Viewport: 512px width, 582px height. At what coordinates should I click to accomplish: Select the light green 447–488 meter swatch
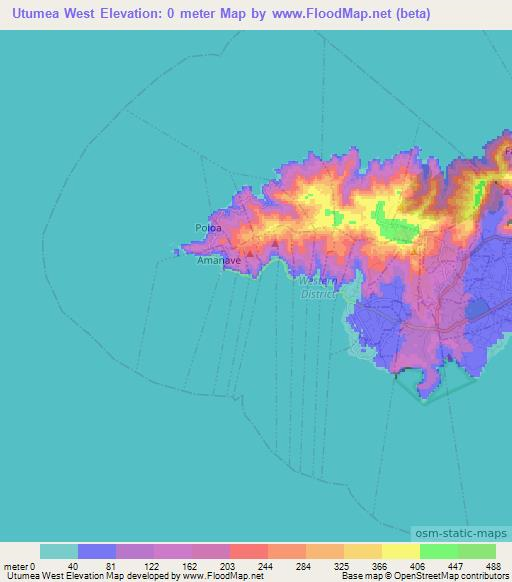(x=477, y=552)
